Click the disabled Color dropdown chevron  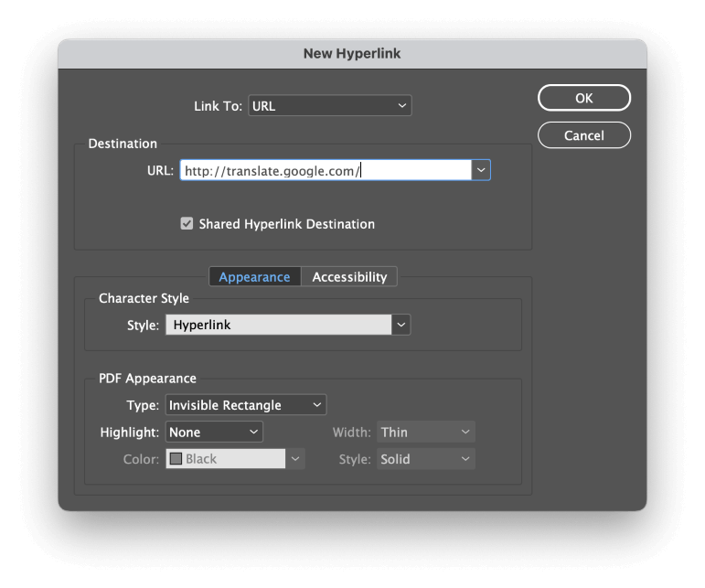(295, 459)
